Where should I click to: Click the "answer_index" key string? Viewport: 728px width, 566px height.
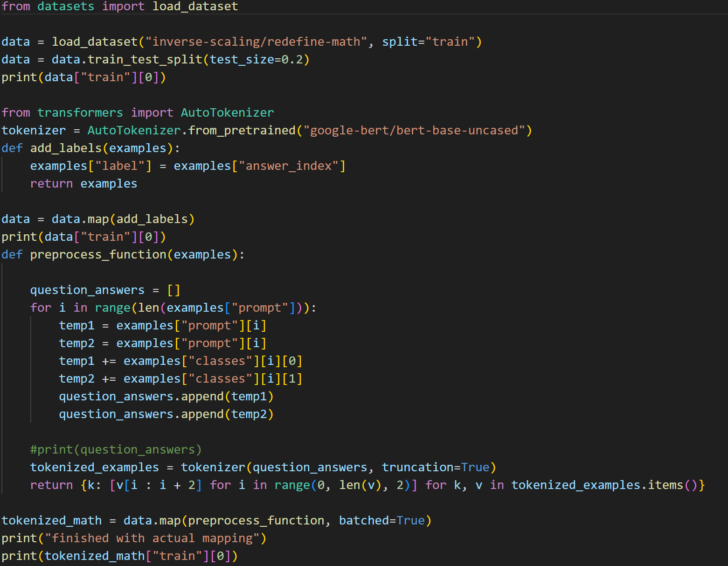point(289,166)
